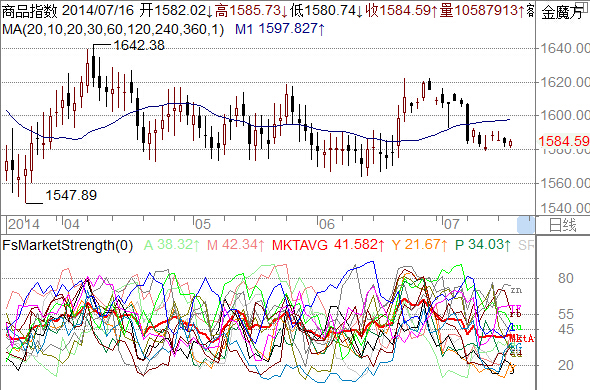
Task: Open the 日线 period selector
Action: pyautogui.click(x=563, y=225)
